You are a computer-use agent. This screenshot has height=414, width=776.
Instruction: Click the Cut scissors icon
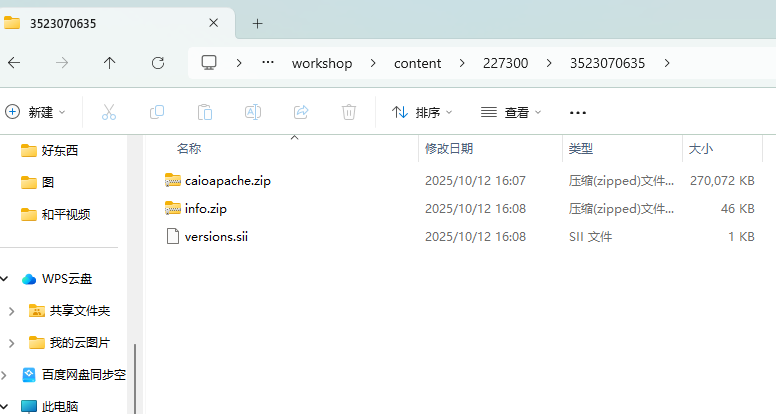pyautogui.click(x=109, y=112)
